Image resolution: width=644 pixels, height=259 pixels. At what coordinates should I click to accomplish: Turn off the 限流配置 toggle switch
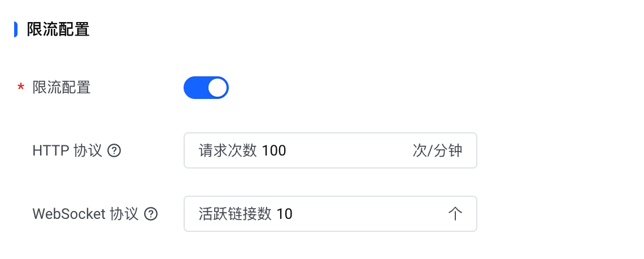coord(206,88)
